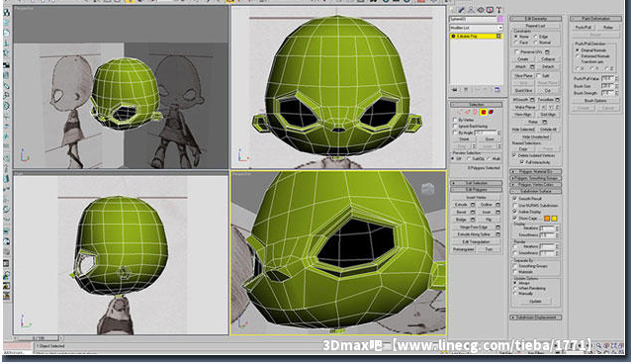Toggle Split checkbox beside Slice Plane

[538, 76]
